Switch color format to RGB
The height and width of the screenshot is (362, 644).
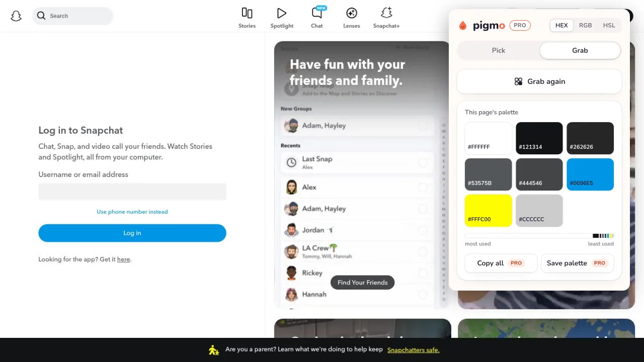click(x=585, y=25)
